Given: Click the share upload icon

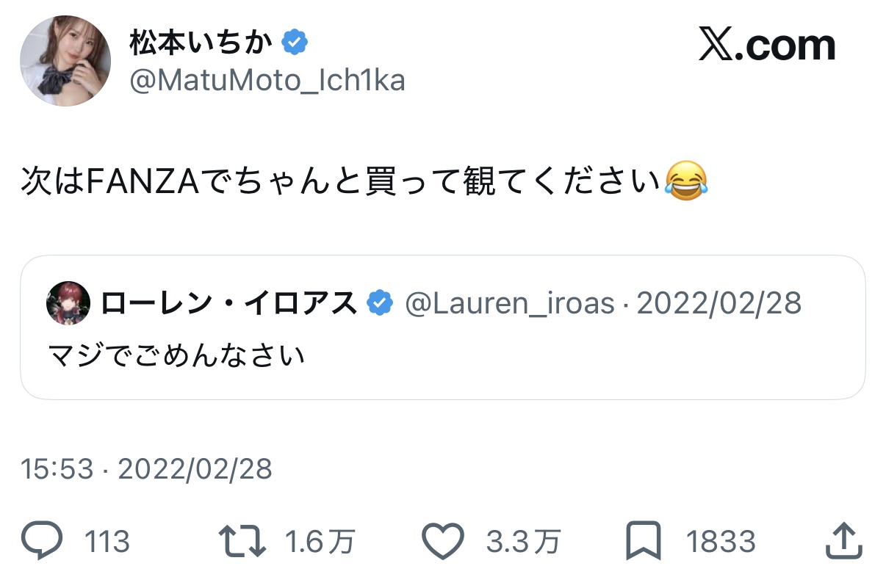Looking at the screenshot, I should click(843, 542).
